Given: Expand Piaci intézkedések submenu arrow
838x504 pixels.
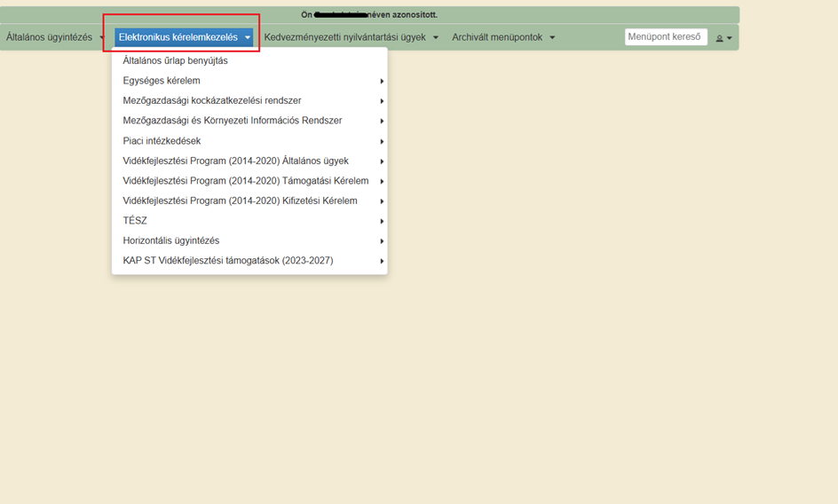Looking at the screenshot, I should (x=382, y=142).
